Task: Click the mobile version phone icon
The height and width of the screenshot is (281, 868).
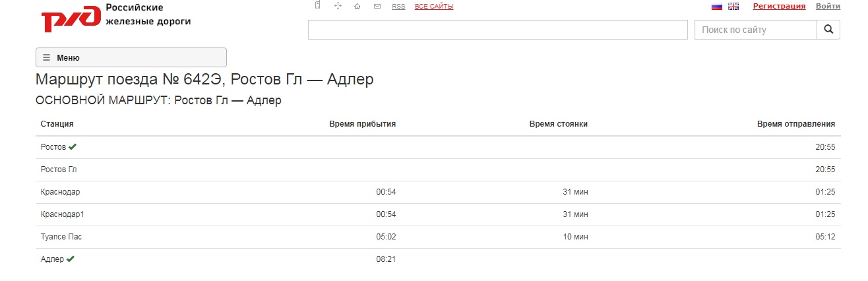Action: click(x=317, y=6)
